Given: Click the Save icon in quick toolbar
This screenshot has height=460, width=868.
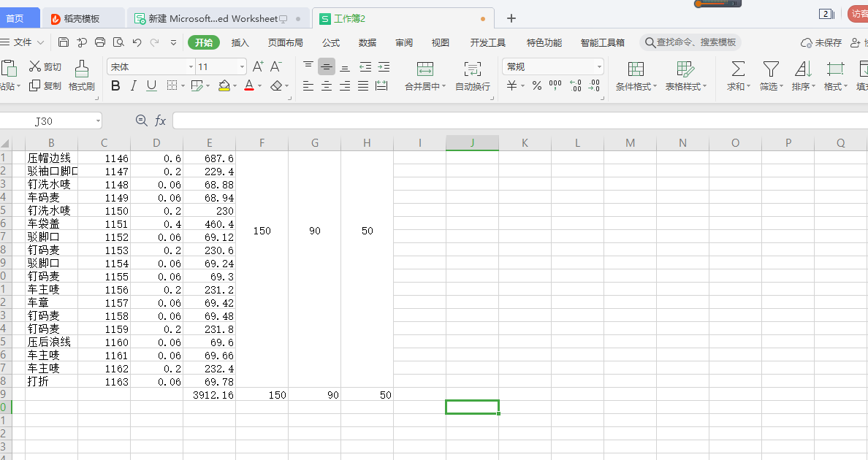Looking at the screenshot, I should point(64,42).
